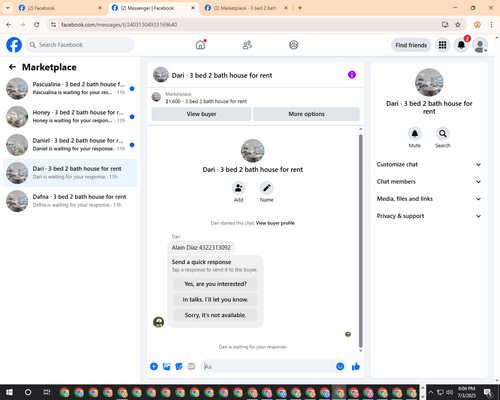This screenshot has width=500, height=400.
Task: Open the View buyer profile link
Action: click(x=275, y=223)
